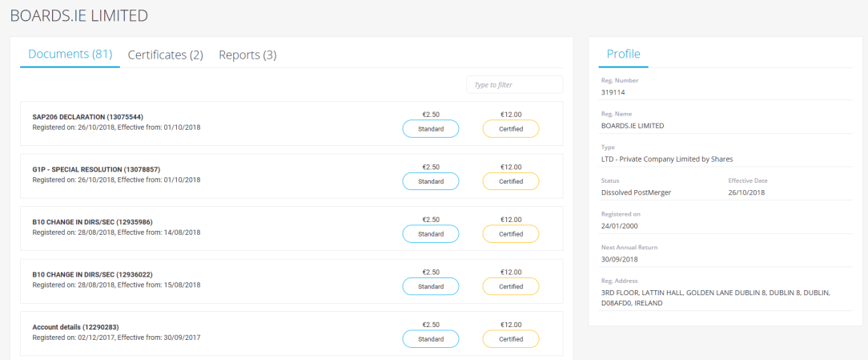The height and width of the screenshot is (360, 868).
Task: Focus the Type to filter field
Action: [514, 85]
